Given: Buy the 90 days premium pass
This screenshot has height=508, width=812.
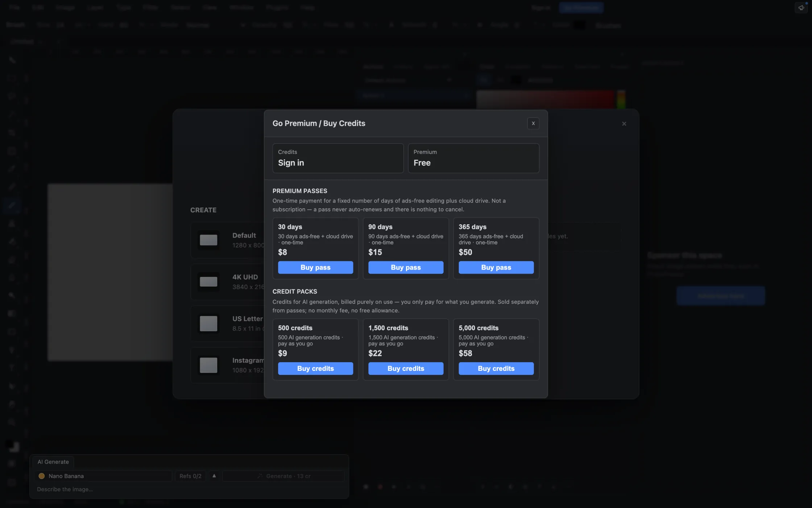Looking at the screenshot, I should click(x=406, y=267).
